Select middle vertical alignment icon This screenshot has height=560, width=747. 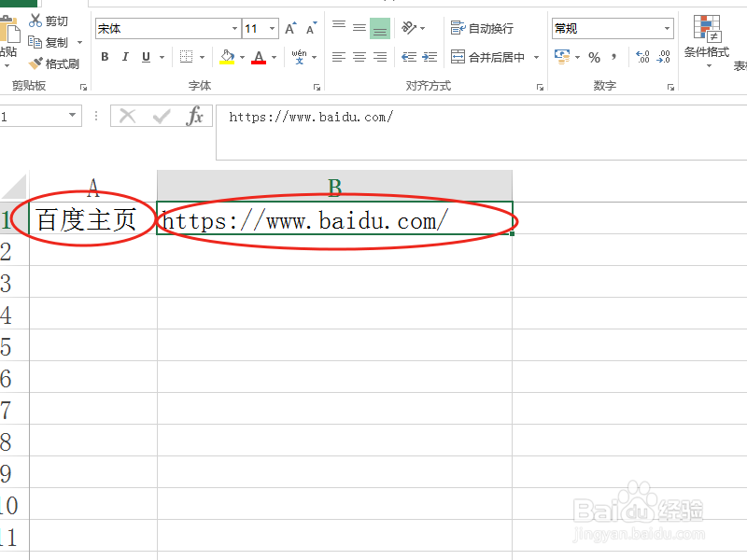point(359,28)
